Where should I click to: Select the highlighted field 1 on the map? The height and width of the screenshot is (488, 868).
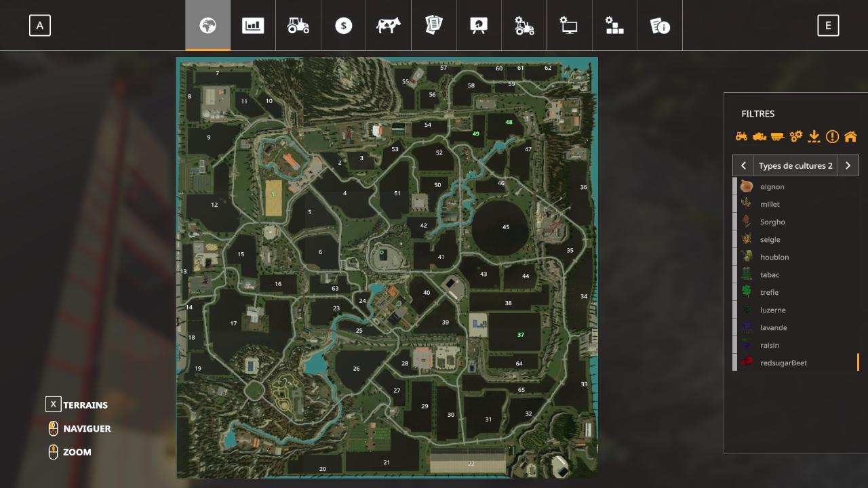pyautogui.click(x=274, y=197)
